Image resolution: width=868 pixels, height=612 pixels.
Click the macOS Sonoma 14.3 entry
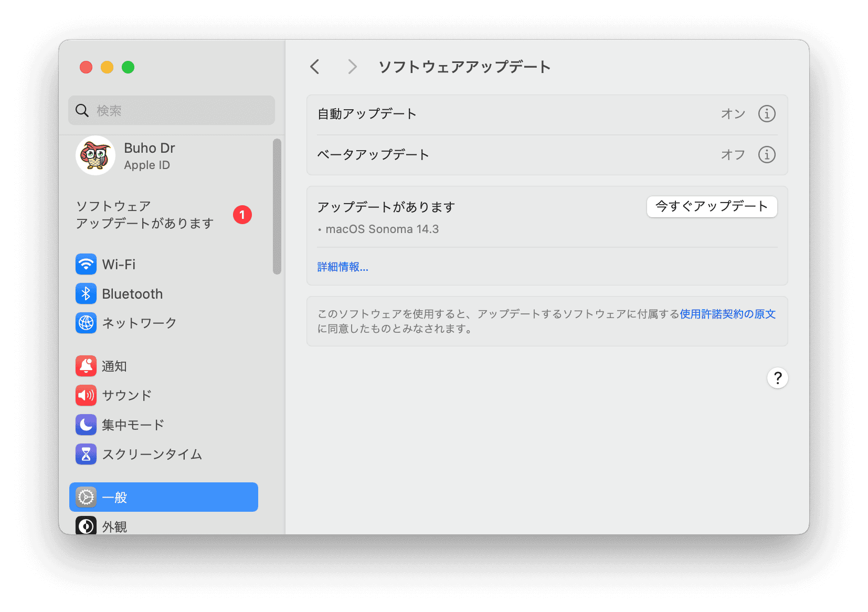pos(382,229)
